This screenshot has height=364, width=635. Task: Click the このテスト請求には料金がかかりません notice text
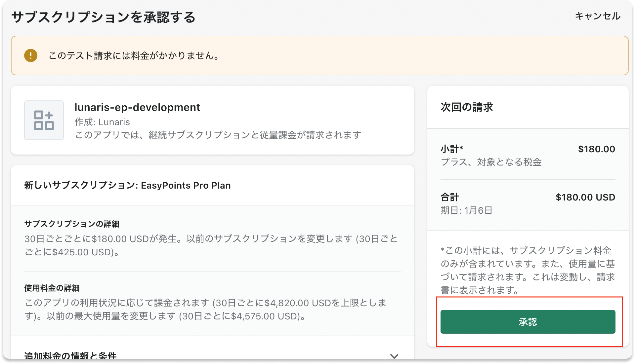click(x=134, y=55)
